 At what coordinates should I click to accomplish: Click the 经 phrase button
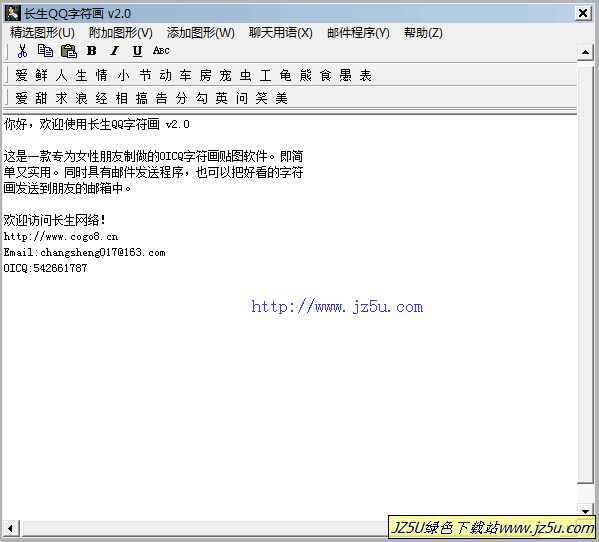click(x=101, y=98)
